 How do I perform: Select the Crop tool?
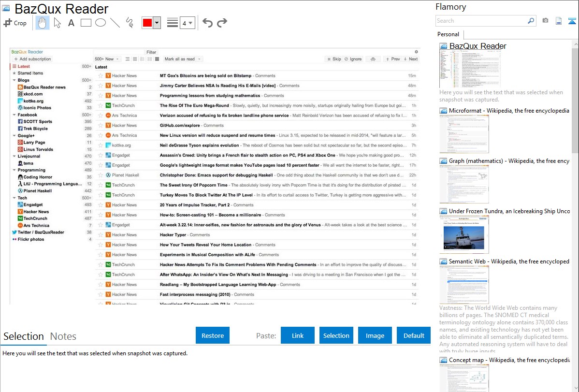pos(15,23)
